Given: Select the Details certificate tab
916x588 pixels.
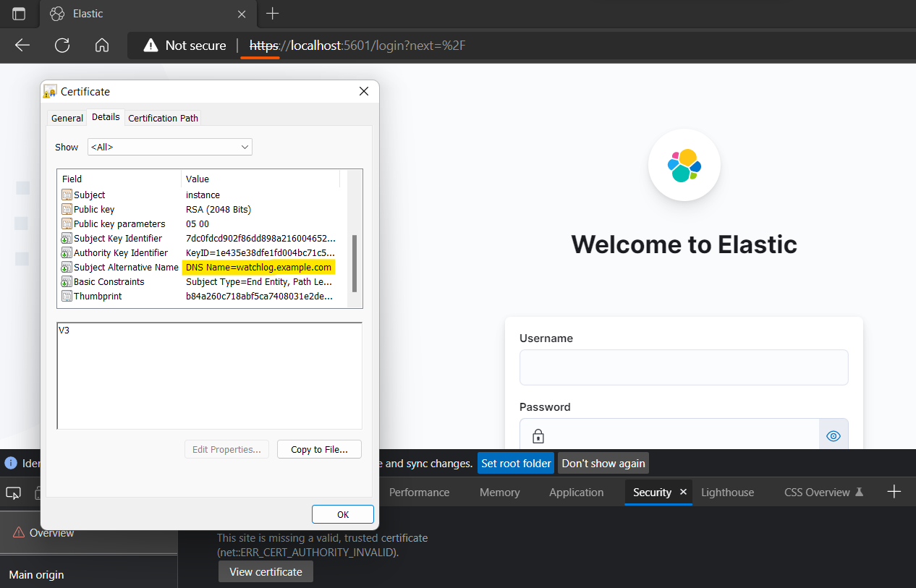Looking at the screenshot, I should (106, 117).
